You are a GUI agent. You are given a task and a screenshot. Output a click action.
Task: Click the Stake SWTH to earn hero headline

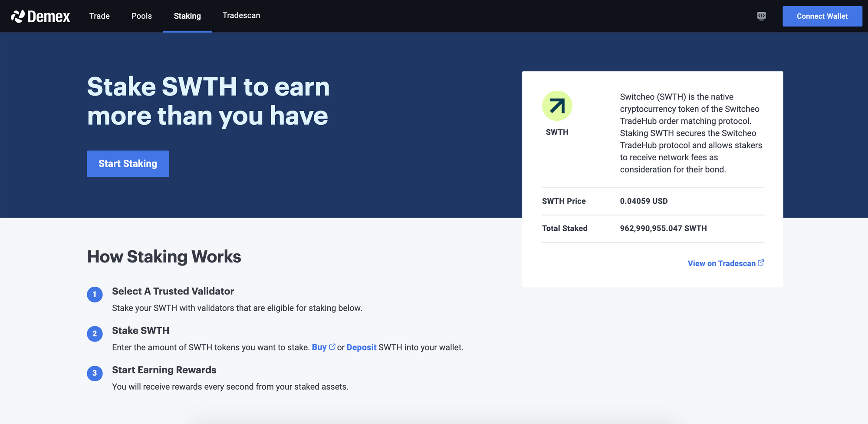pyautogui.click(x=208, y=101)
